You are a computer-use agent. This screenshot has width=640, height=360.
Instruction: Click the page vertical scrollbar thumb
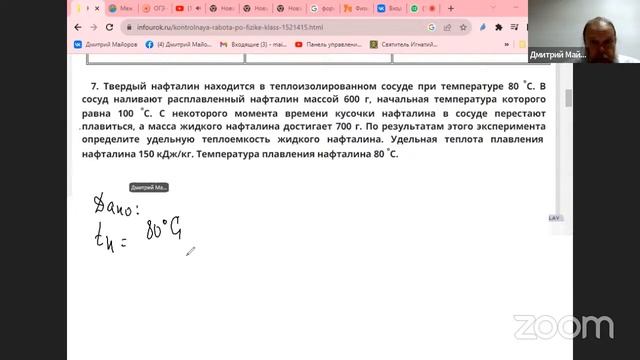click(568, 98)
